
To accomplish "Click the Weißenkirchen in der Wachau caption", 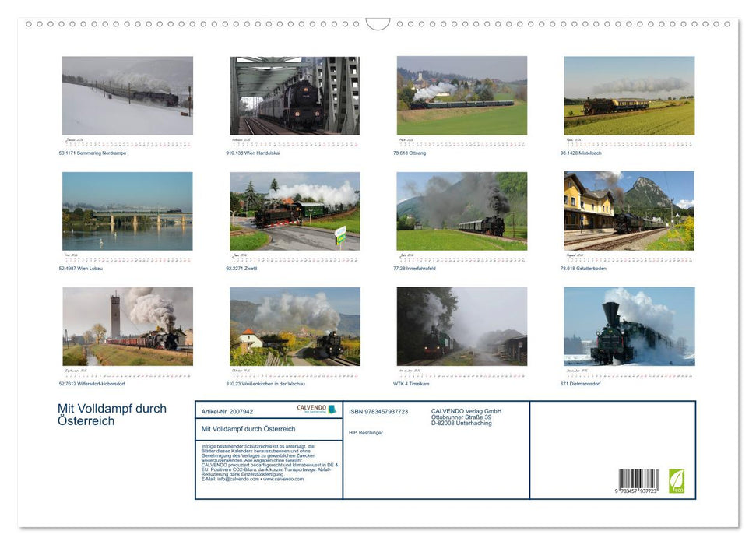I will pos(265,384).
